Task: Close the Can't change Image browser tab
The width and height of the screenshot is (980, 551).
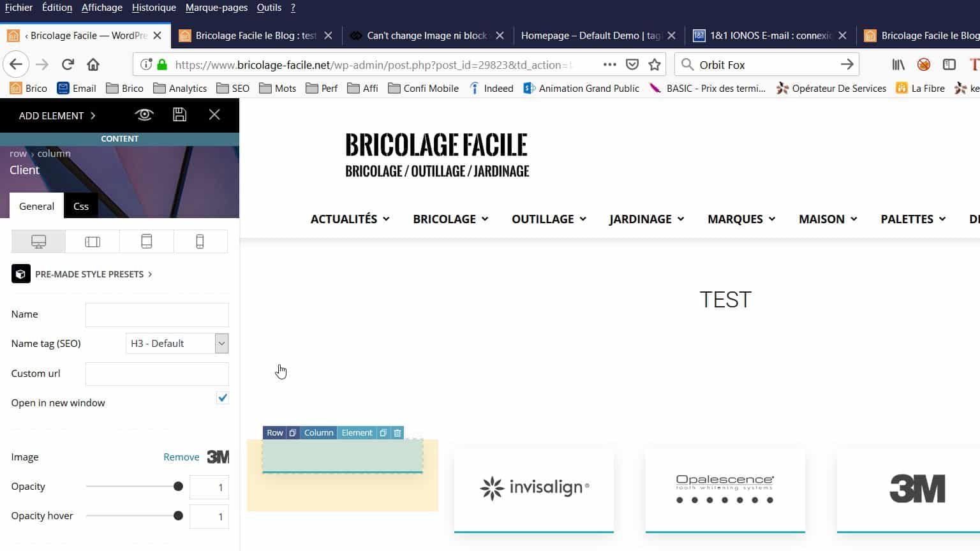Action: point(500,36)
